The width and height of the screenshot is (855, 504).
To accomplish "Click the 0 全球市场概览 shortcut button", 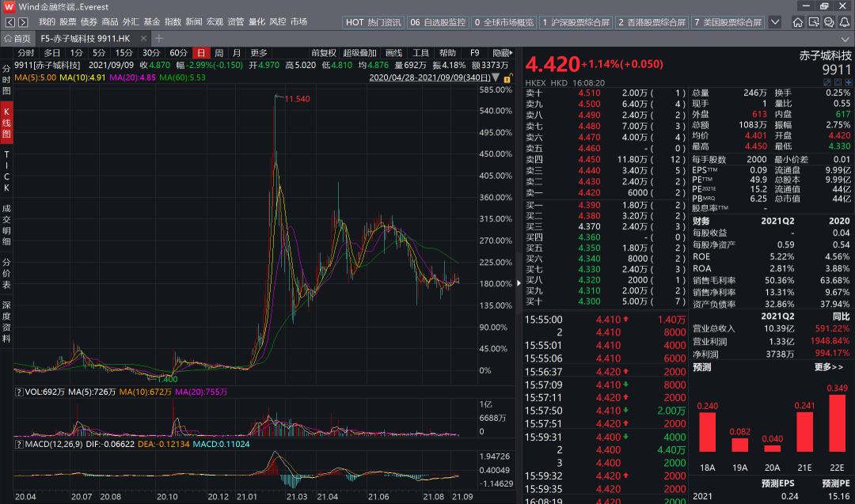I will coord(503,22).
